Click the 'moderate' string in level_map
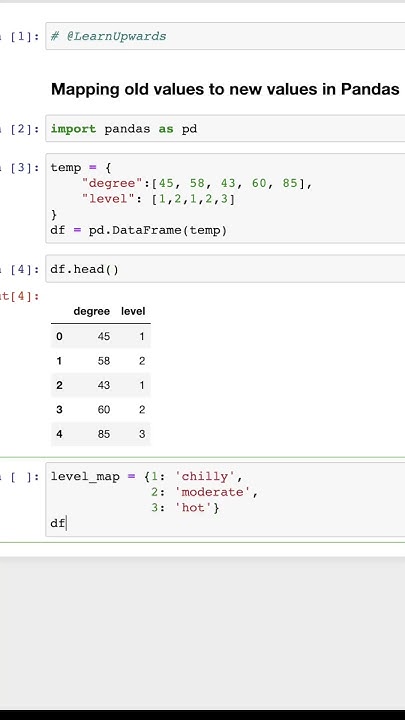 pos(213,492)
